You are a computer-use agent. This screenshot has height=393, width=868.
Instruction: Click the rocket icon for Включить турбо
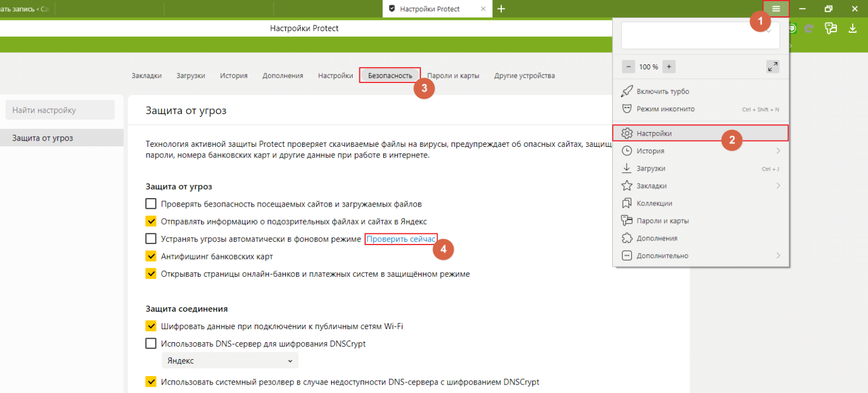click(627, 91)
